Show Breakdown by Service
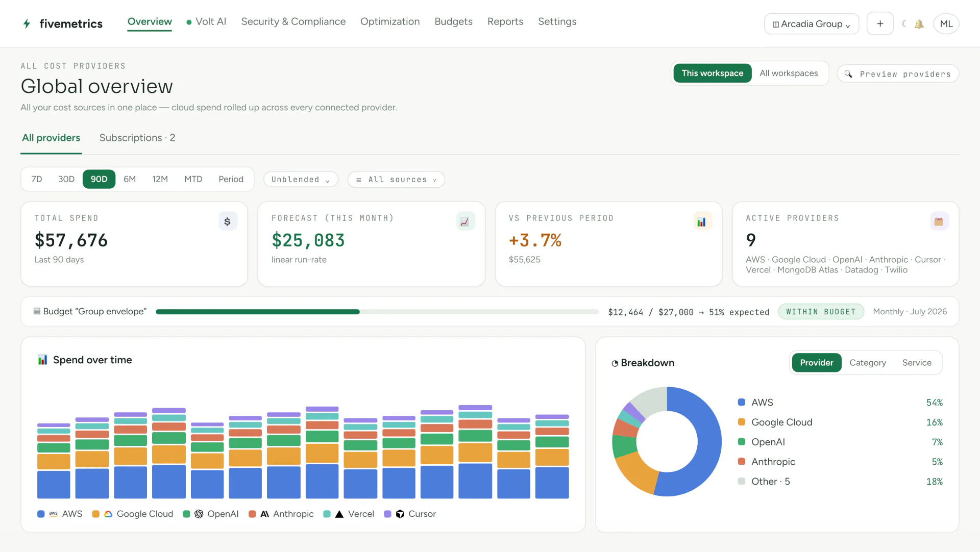This screenshot has width=980, height=552. [x=917, y=363]
